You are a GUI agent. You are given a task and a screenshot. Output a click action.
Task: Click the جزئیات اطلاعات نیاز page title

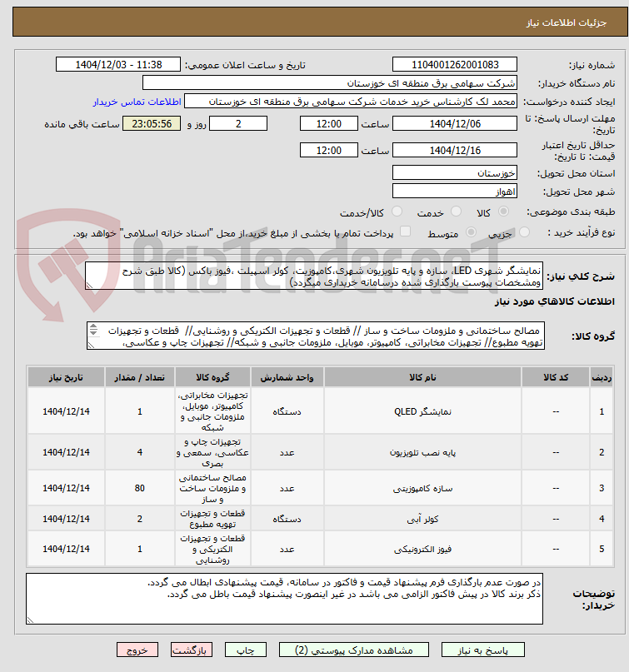click(x=567, y=22)
